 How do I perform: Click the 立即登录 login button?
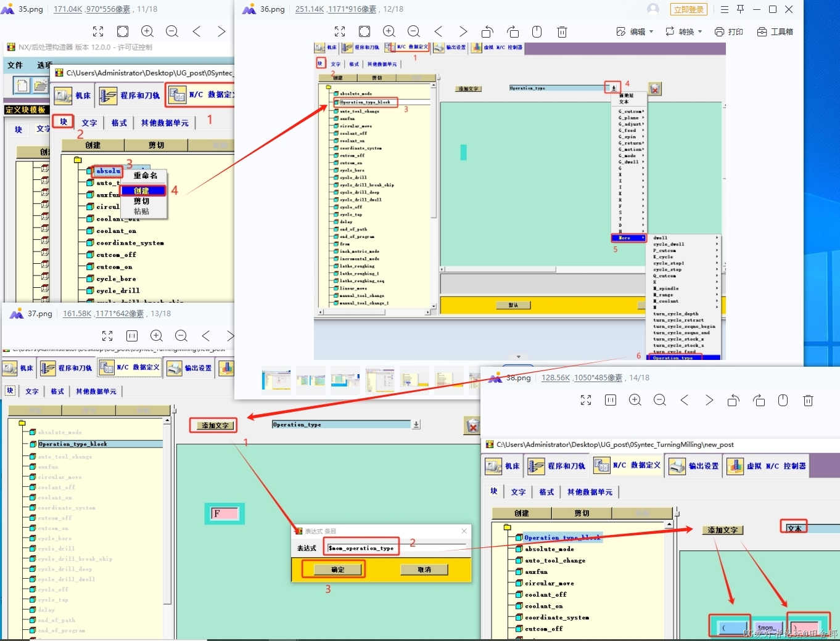click(x=689, y=9)
